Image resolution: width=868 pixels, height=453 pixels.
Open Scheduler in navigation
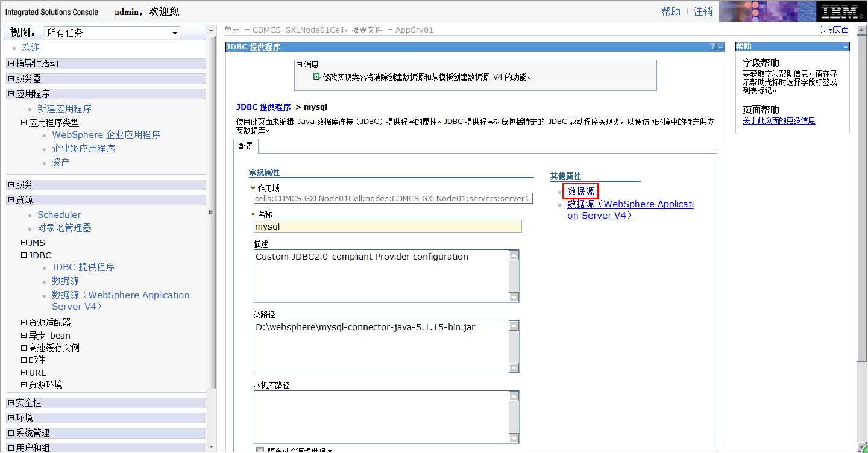pyautogui.click(x=59, y=214)
